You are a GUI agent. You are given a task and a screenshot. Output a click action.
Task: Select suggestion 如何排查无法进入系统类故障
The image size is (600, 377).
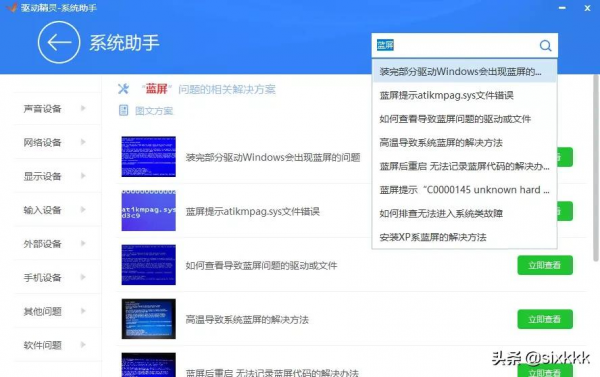coord(464,214)
